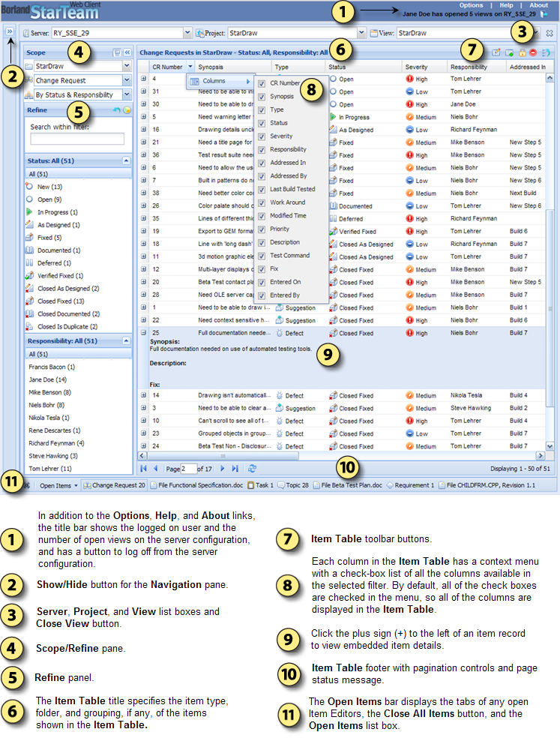This screenshot has width=560, height=747.
Task: Collapse the Status: All (51) panel
Action: (126, 160)
